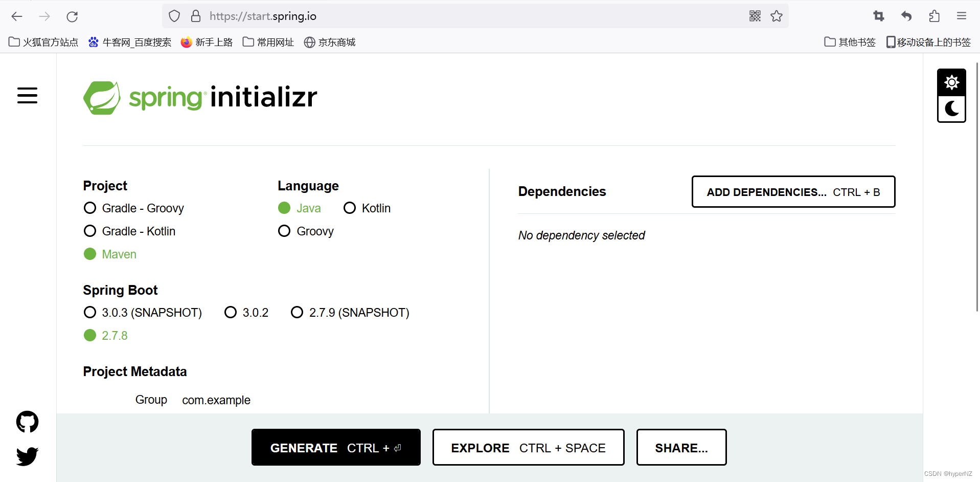Open the Twitter bird icon link
980x482 pixels.
coord(27,456)
